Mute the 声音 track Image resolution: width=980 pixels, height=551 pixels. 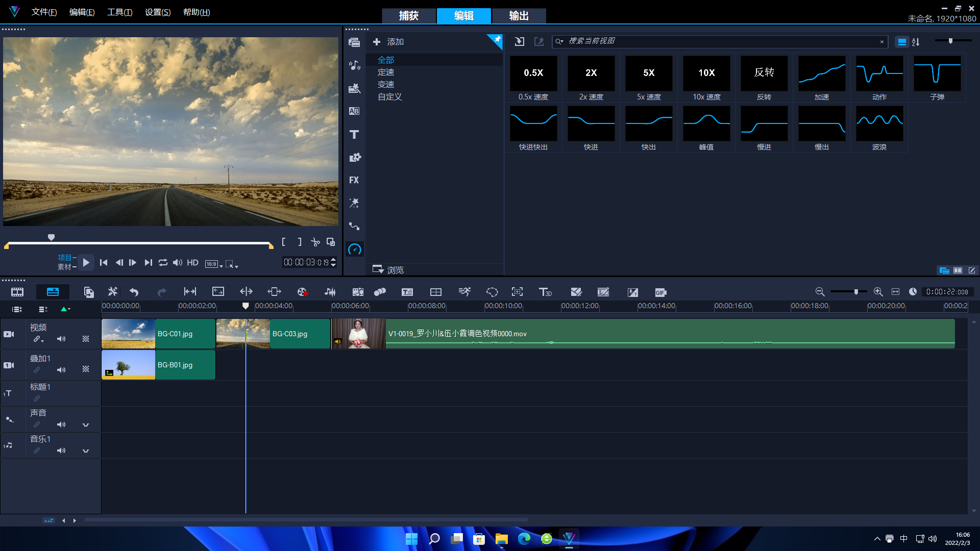click(x=61, y=424)
